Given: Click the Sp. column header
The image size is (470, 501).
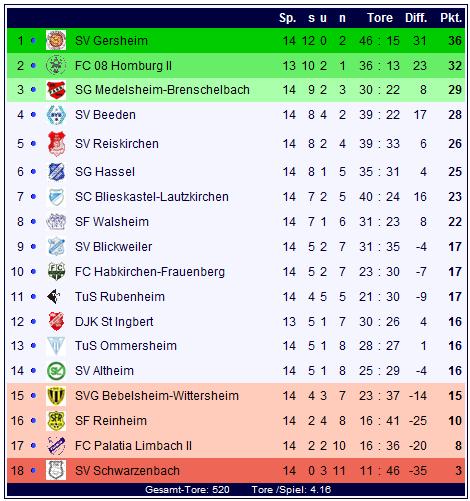Looking at the screenshot, I should coord(287,18).
